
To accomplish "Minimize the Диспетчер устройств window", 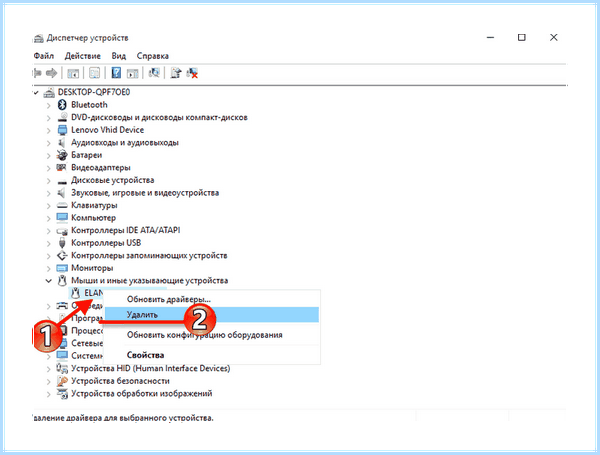I will pyautogui.click(x=490, y=38).
